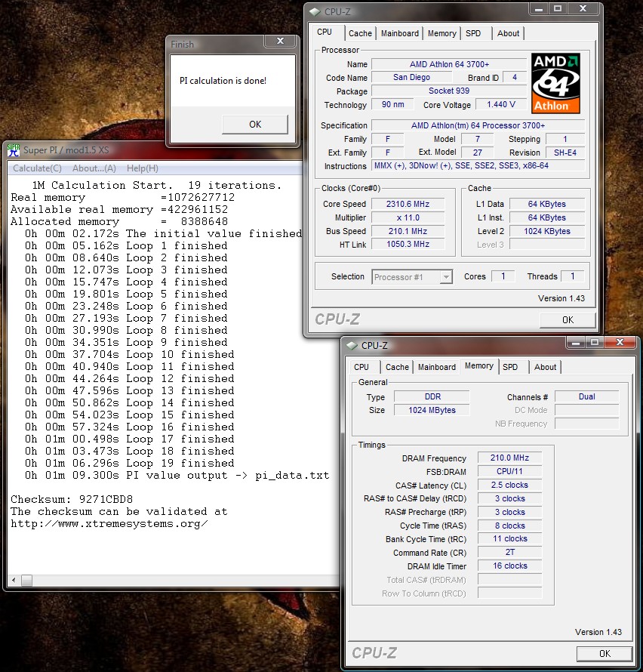643x672 pixels.
Task: Click the Cycle Time (tRAS) value 8 clocks
Action: point(509,526)
